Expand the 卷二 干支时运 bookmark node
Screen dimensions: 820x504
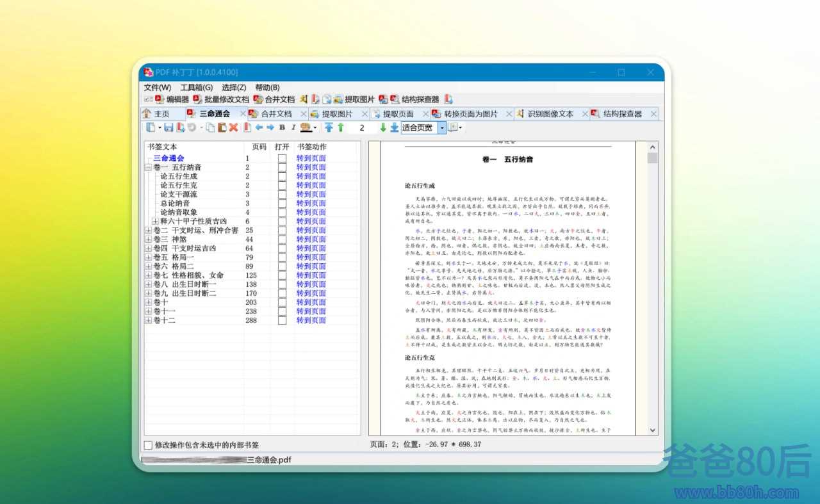coord(149,231)
